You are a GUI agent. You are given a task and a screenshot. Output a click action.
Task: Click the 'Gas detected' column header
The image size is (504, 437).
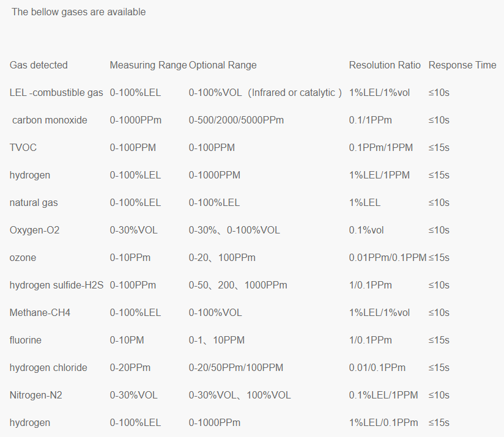click(39, 65)
